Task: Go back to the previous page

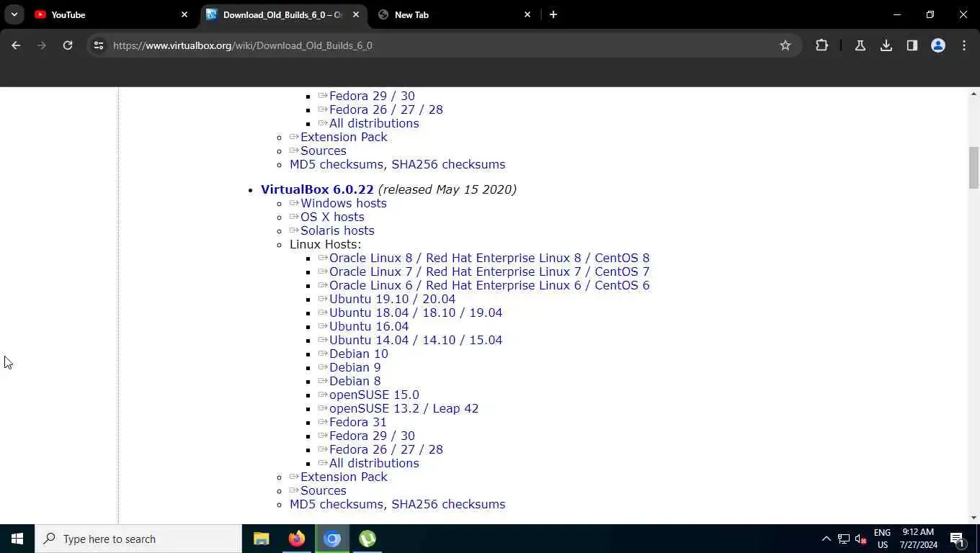Action: (16, 45)
